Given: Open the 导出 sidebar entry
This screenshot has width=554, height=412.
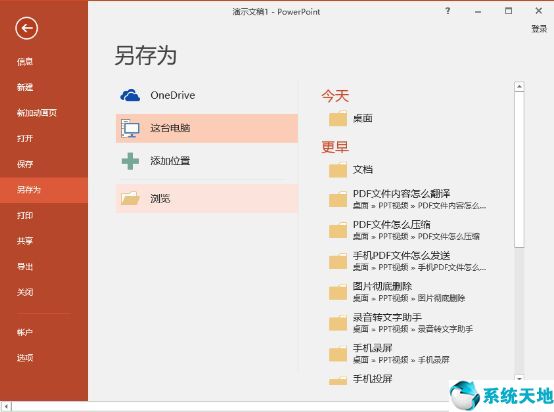Looking at the screenshot, I should click(x=25, y=266).
